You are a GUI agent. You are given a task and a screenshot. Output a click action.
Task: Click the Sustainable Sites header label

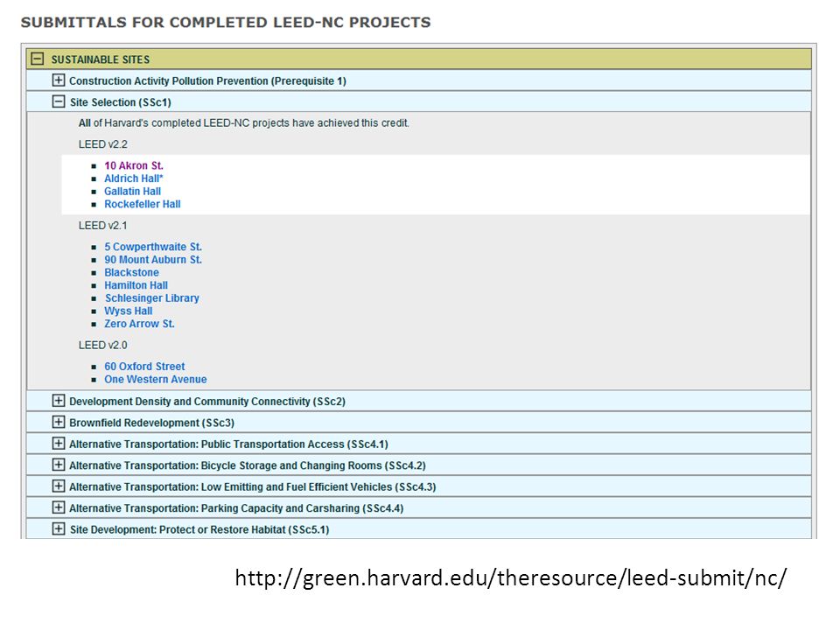tap(101, 59)
